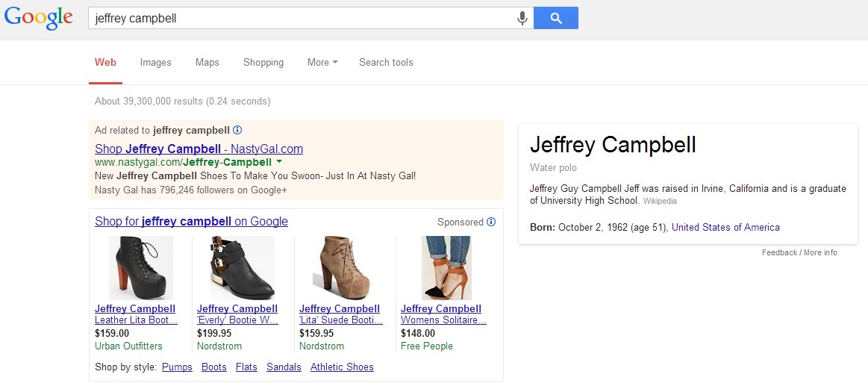Click Jeffrey Campbell title above the $148.00 heel
868x389 pixels.
[441, 308]
